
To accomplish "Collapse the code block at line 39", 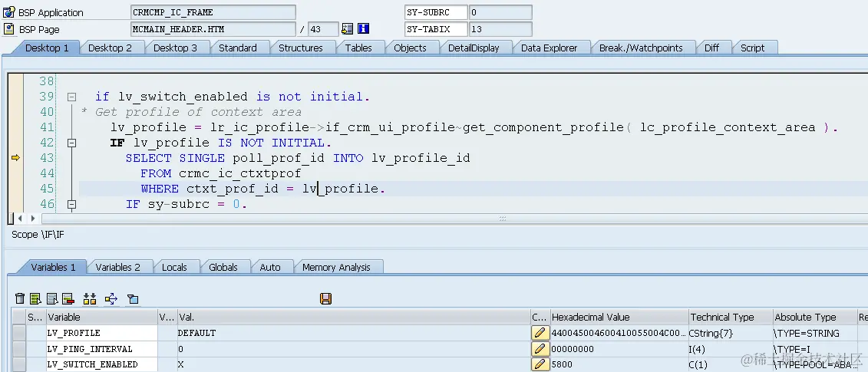I will [x=71, y=97].
